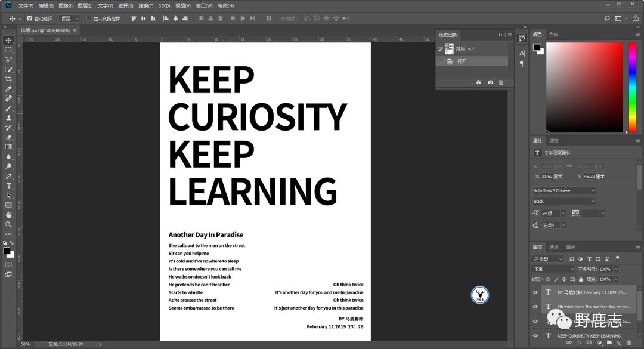This screenshot has height=349, width=644.
Task: Toggle the 自动选择 checkbox
Action: 30,18
